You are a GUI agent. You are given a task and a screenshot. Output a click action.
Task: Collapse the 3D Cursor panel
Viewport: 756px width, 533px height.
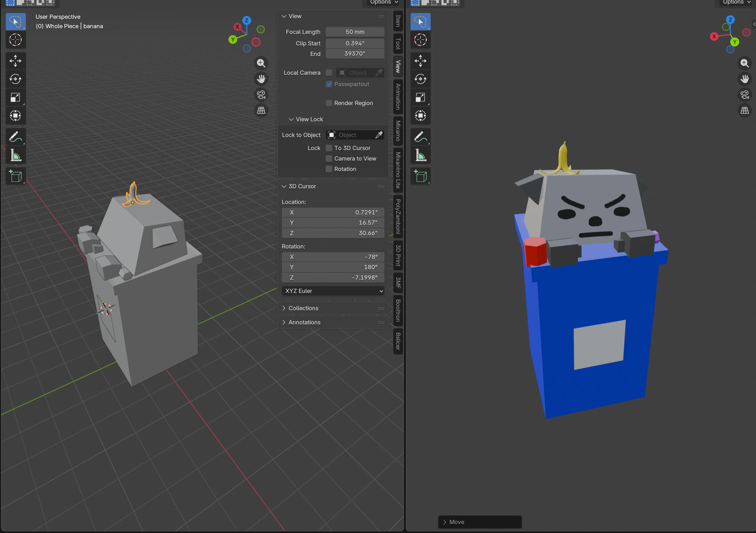[284, 187]
